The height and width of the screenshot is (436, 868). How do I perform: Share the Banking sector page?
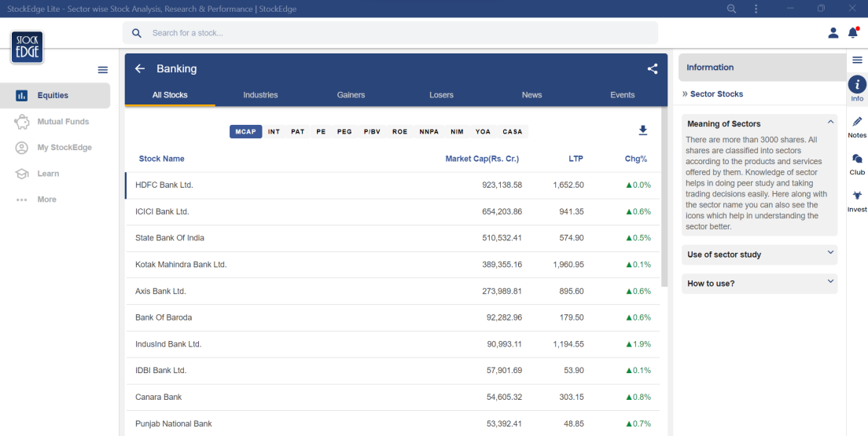pos(652,68)
